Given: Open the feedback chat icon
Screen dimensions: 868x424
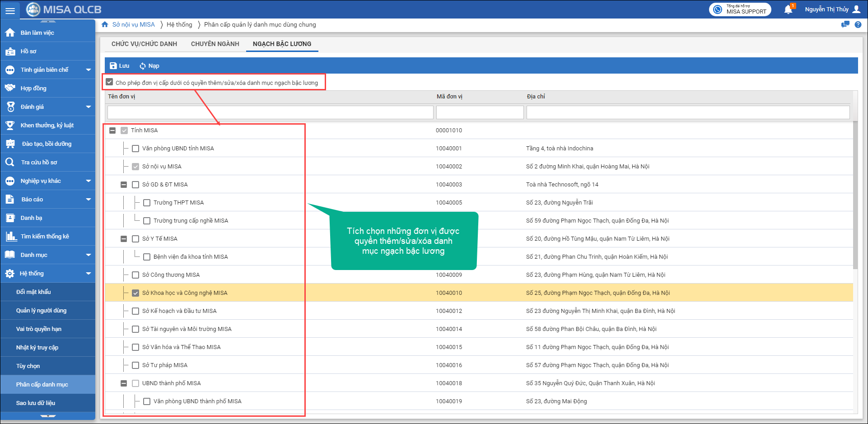Looking at the screenshot, I should click(x=845, y=25).
